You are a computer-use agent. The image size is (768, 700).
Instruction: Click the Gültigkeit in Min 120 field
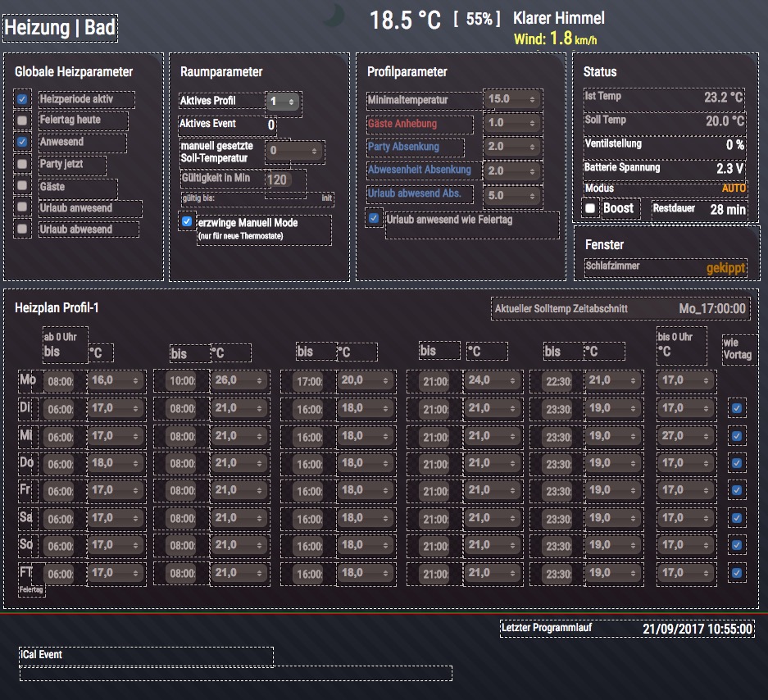279,180
